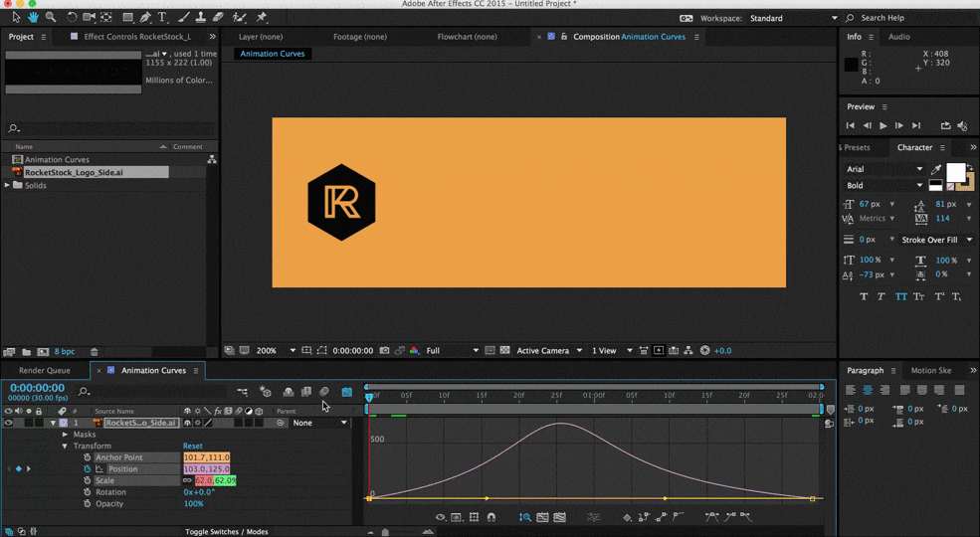Select the Roto Brush tool

pos(240,18)
